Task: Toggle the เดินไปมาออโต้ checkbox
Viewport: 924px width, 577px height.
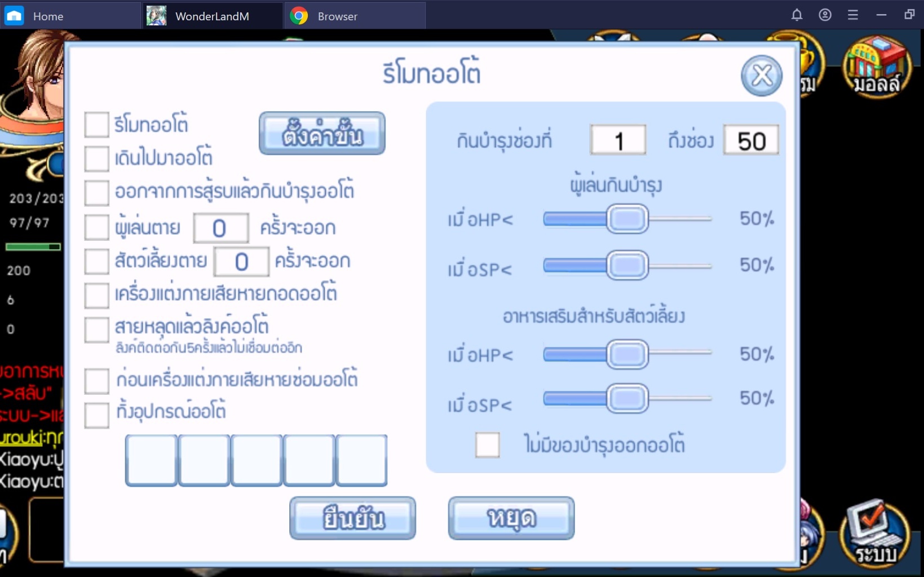Action: [x=96, y=158]
